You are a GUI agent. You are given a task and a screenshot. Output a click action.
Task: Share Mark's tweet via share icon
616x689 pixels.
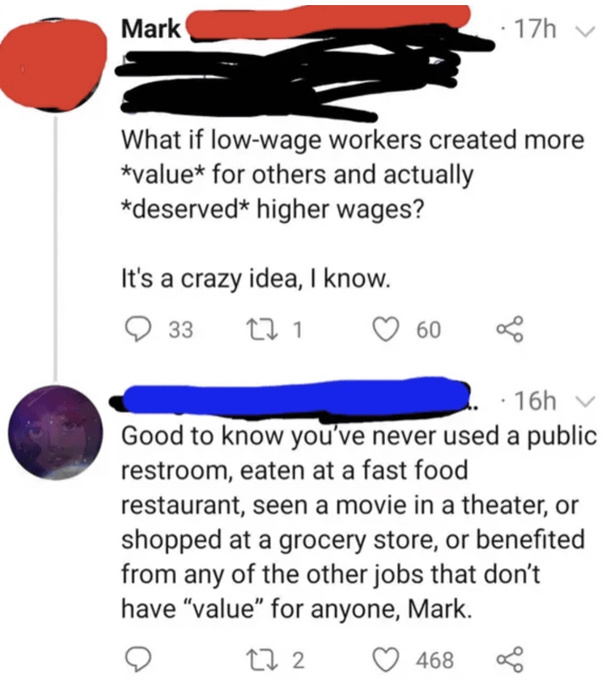509,329
